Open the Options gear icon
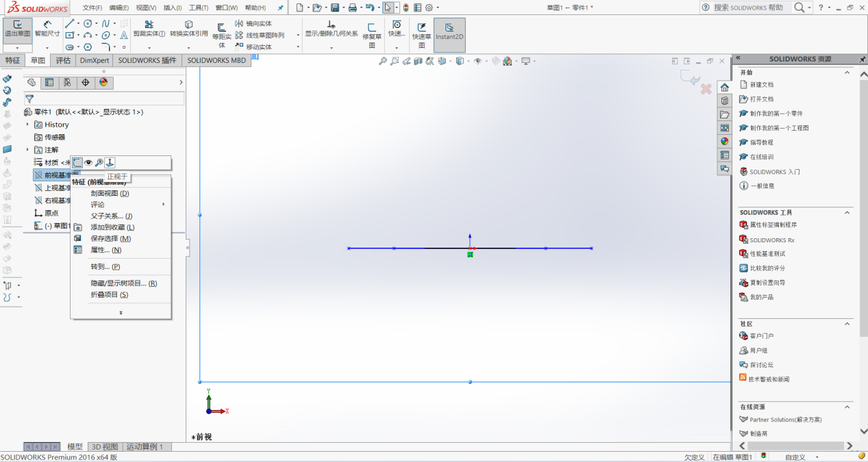This screenshot has height=462, width=868. [429, 8]
